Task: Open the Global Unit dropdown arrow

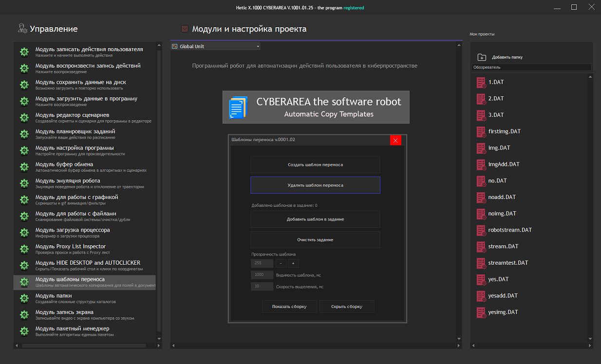Action: coord(258,46)
